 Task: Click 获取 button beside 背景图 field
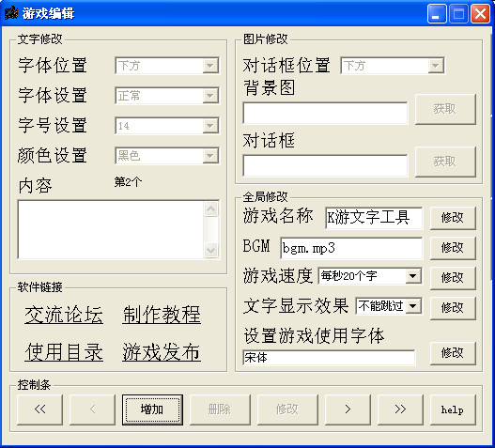point(445,109)
